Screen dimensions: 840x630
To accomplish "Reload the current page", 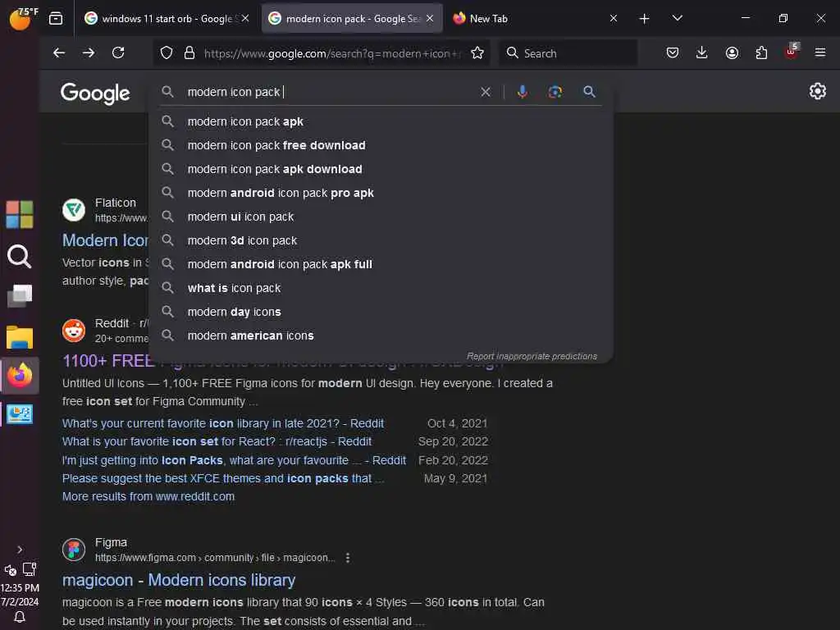I will click(118, 52).
